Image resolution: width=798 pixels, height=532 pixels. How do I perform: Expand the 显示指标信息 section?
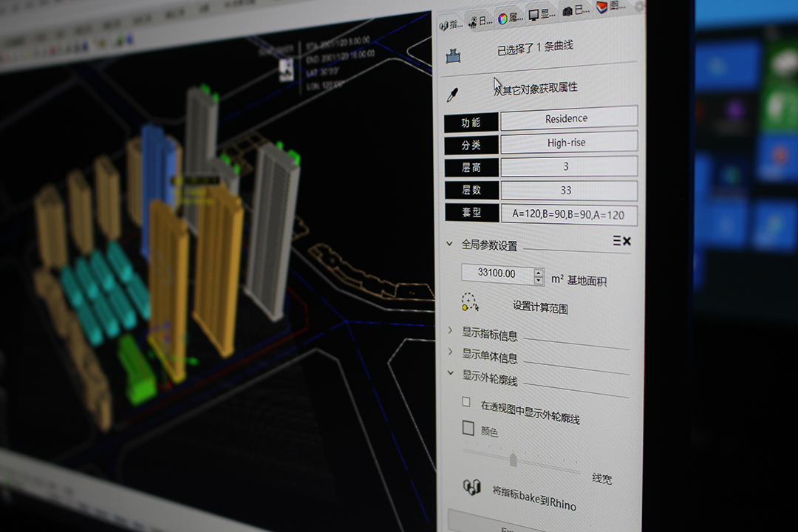[451, 330]
